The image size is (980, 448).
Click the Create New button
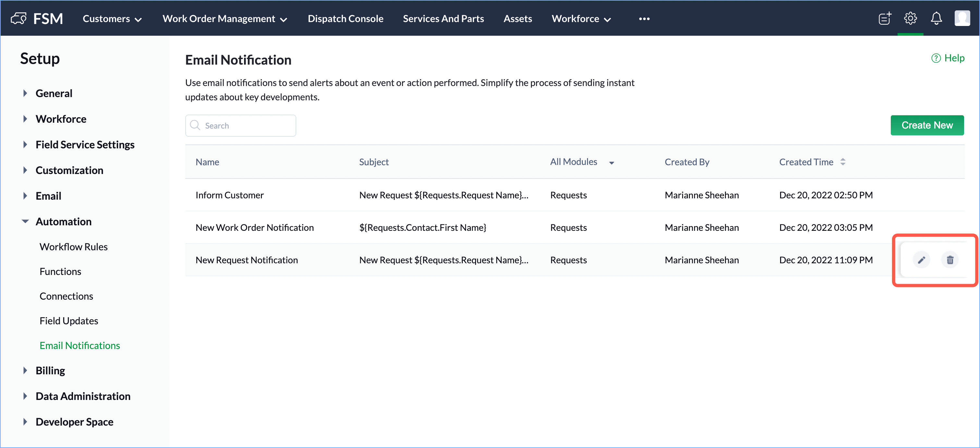tap(926, 125)
